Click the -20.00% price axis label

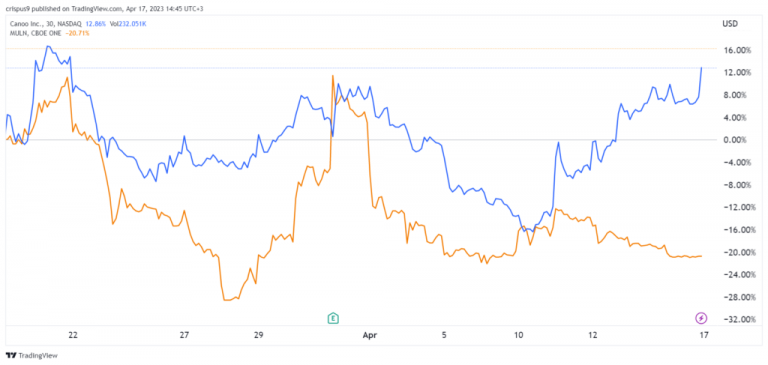(734, 252)
